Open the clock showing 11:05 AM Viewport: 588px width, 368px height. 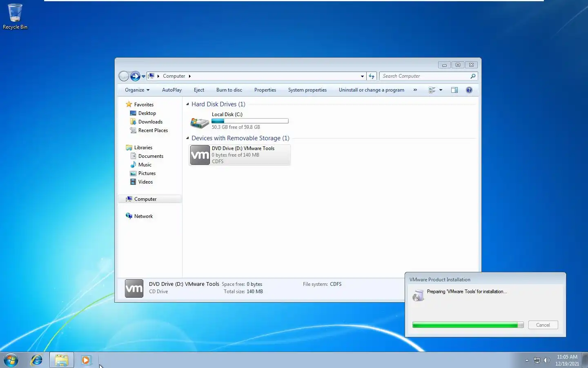pyautogui.click(x=567, y=360)
